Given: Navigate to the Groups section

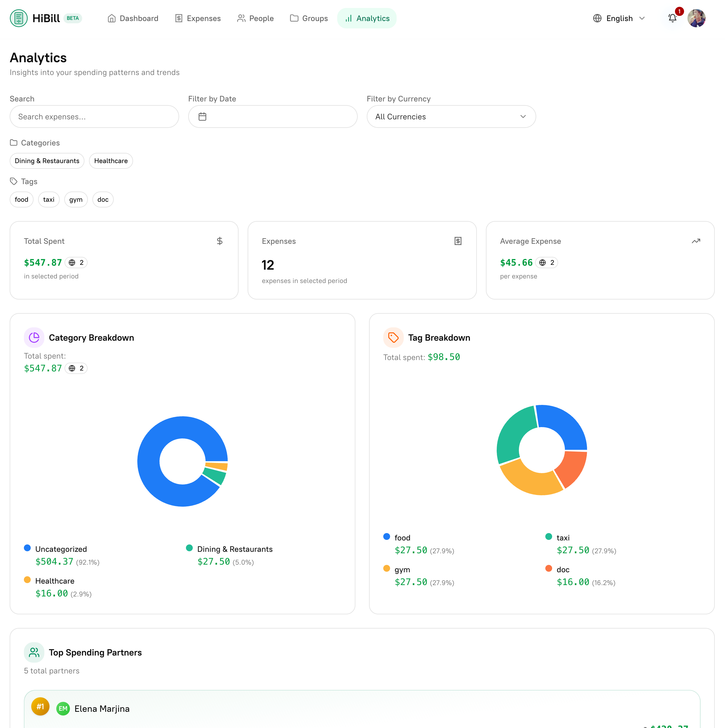Looking at the screenshot, I should pyautogui.click(x=309, y=18).
